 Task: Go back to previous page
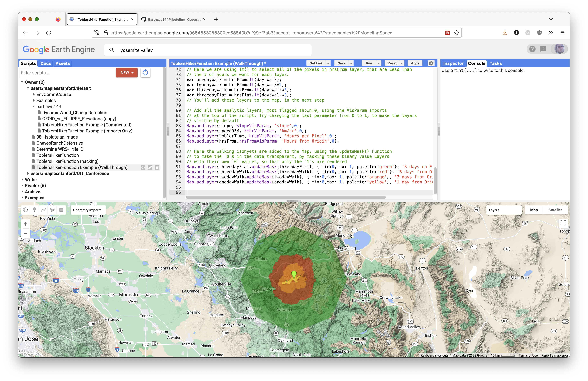pyautogui.click(x=25, y=33)
